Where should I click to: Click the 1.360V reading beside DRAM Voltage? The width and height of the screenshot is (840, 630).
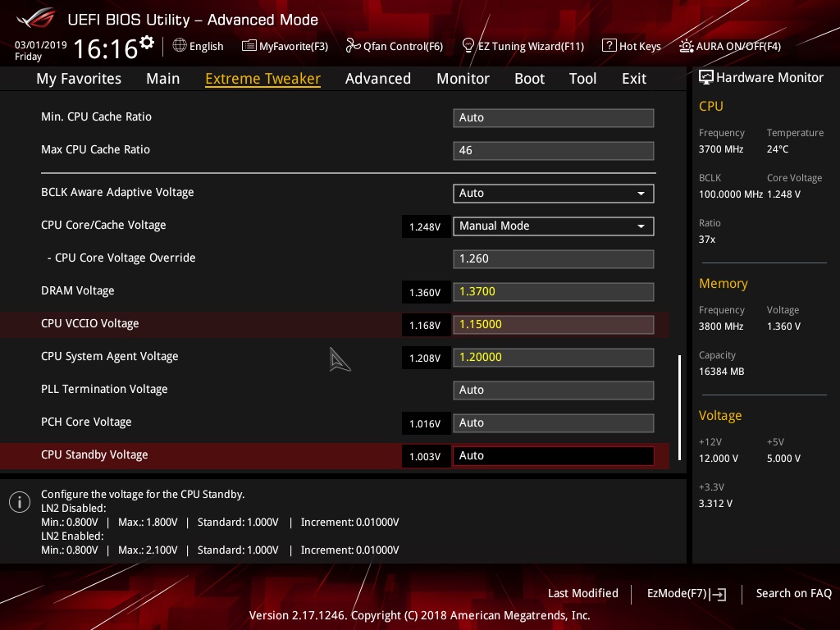click(x=426, y=293)
